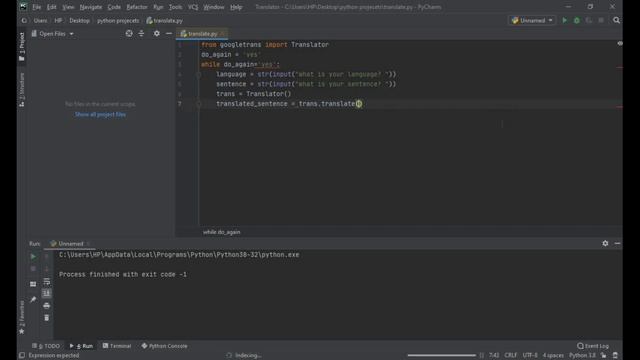Toggle tool window bars icon in status bar
The width and height of the screenshot is (640, 360).
[22, 356]
